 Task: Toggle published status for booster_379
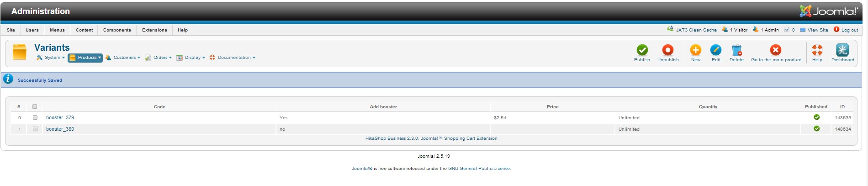[816, 117]
